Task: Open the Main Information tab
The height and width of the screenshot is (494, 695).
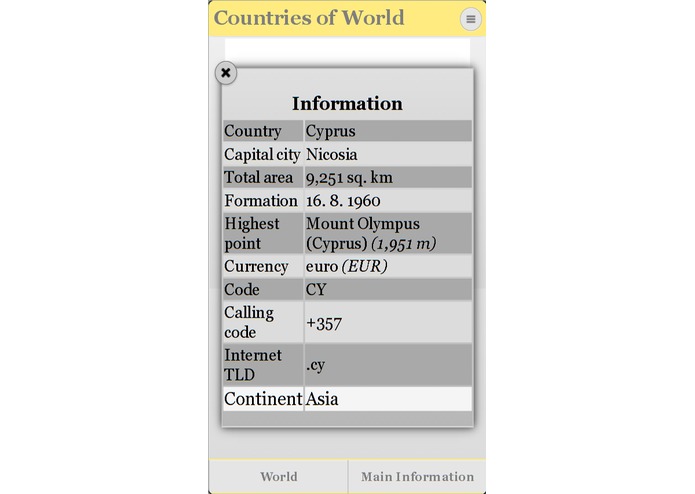Action: pos(417,476)
